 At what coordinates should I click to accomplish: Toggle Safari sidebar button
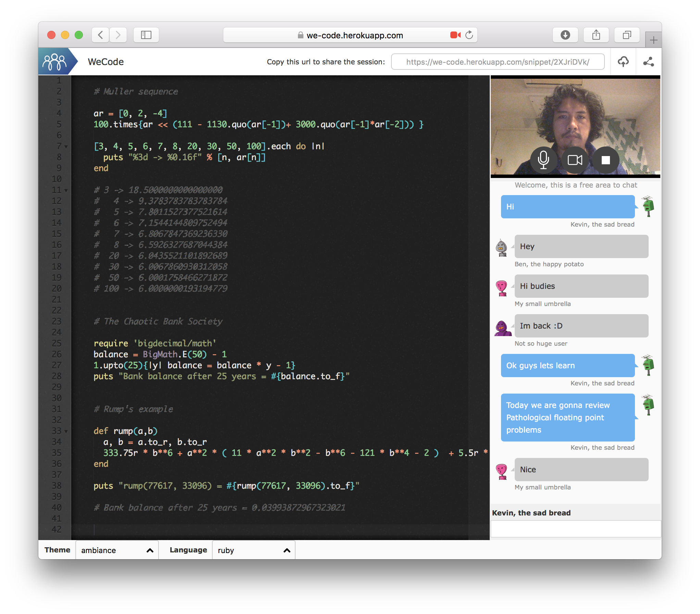[x=146, y=35]
